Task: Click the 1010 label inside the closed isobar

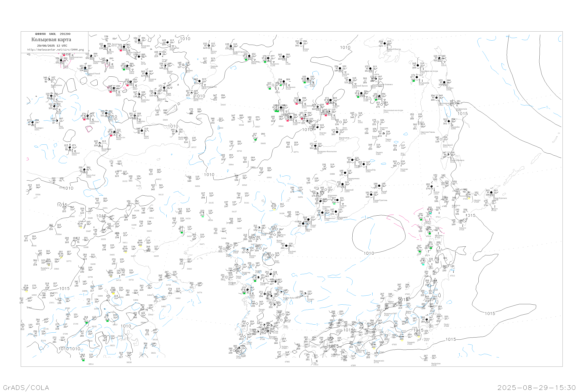Action: coord(369,253)
